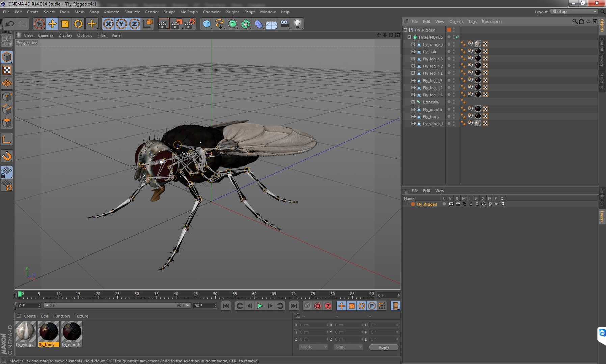Open the MoGraph menu
Screen dimensions: 606x364
189,12
